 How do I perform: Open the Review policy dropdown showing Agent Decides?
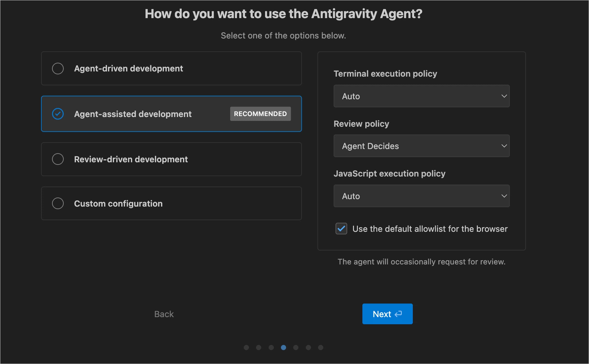coord(421,146)
